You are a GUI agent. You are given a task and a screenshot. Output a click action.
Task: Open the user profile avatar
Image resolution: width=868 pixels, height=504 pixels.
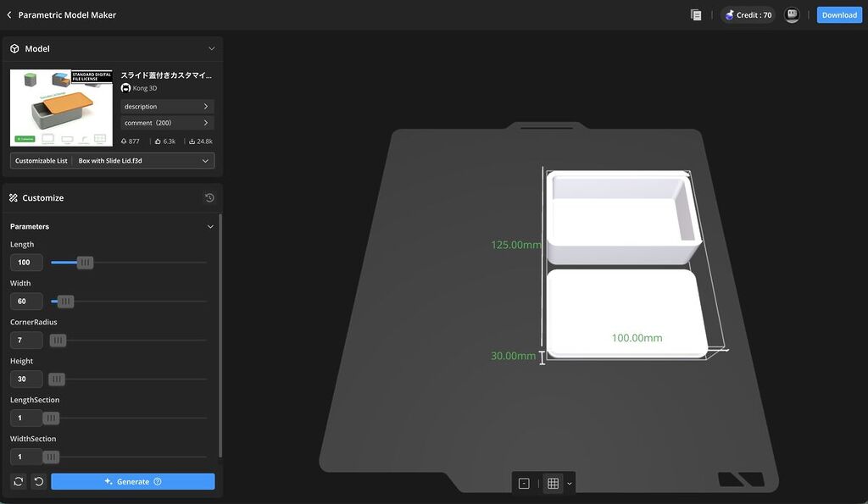(792, 15)
